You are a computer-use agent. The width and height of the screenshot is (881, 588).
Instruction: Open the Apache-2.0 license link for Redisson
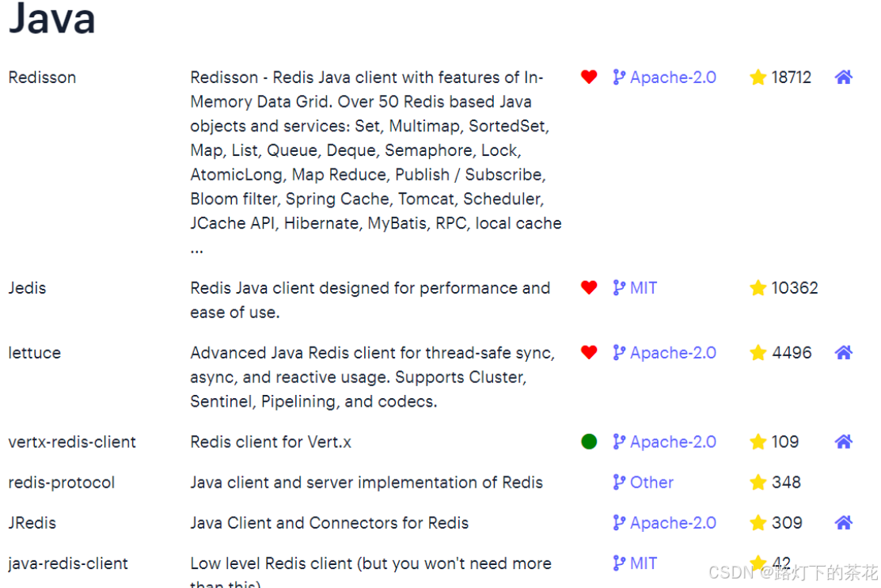coord(673,77)
